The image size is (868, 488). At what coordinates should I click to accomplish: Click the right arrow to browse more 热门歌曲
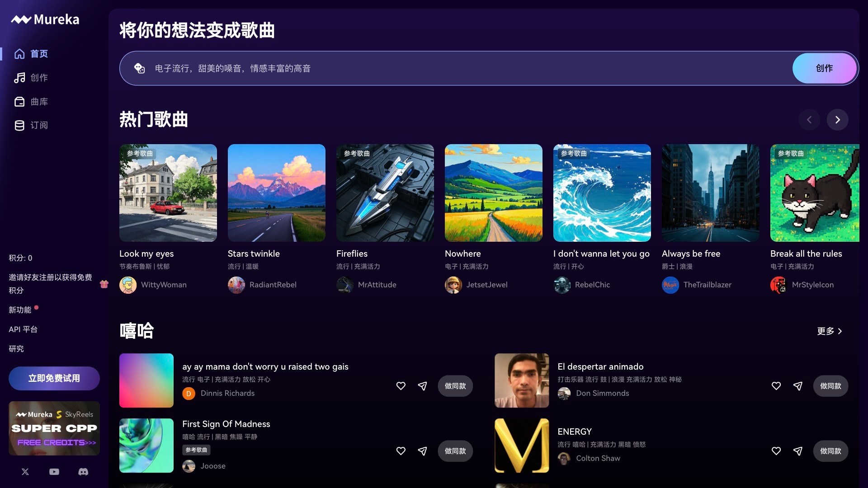pos(838,120)
